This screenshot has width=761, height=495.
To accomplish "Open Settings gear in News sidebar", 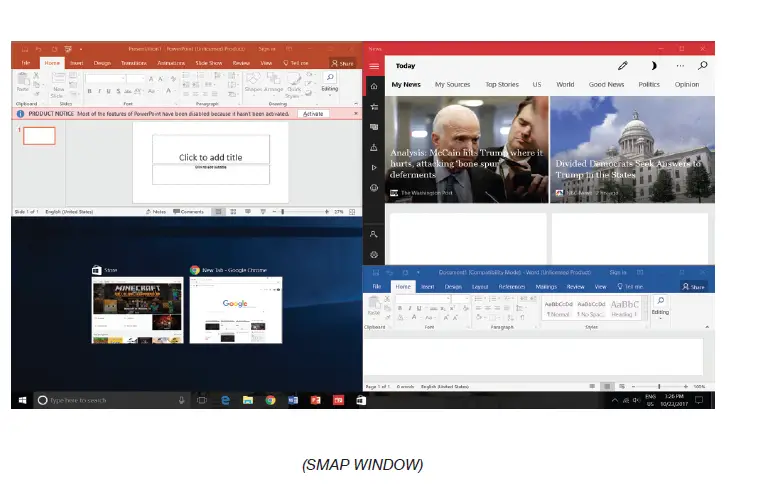I will coord(374,254).
